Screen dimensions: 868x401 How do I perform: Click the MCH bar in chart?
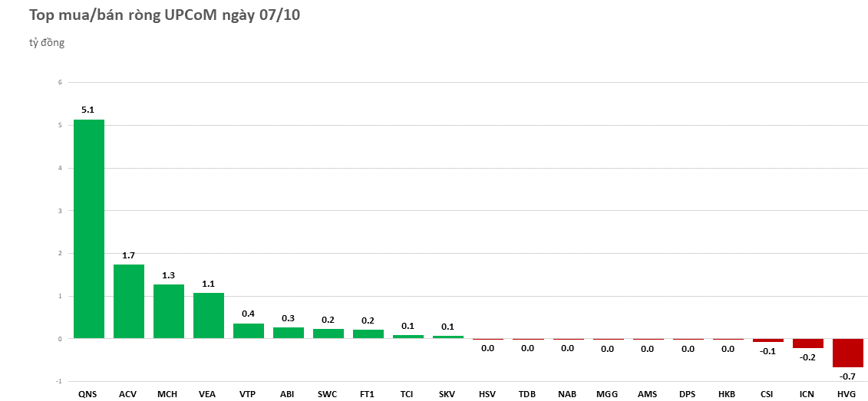pos(169,311)
